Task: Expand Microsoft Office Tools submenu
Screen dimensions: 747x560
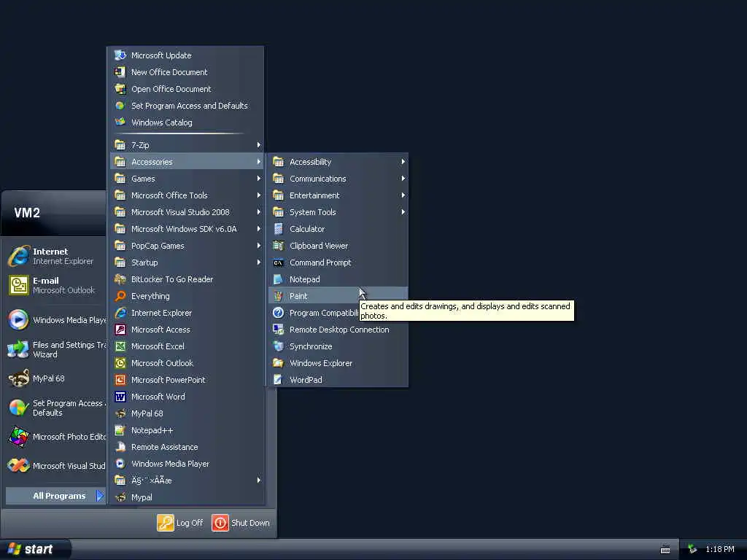Action: pyautogui.click(x=187, y=195)
